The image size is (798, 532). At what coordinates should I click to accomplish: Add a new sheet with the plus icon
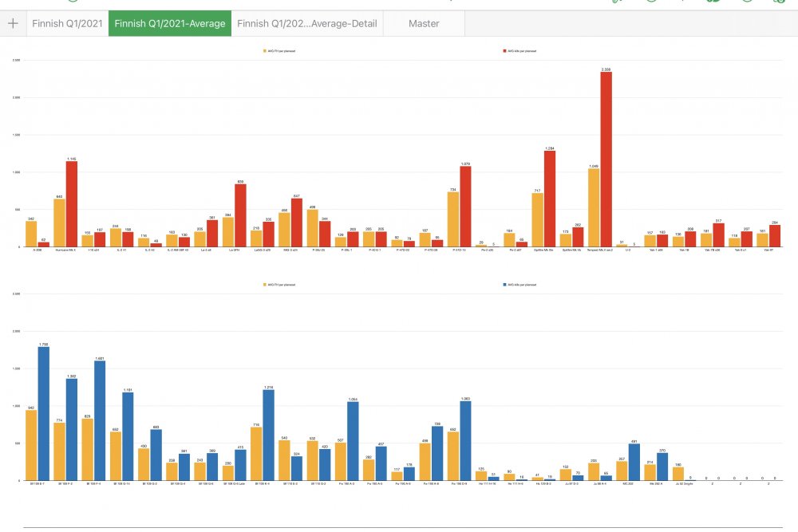12,23
